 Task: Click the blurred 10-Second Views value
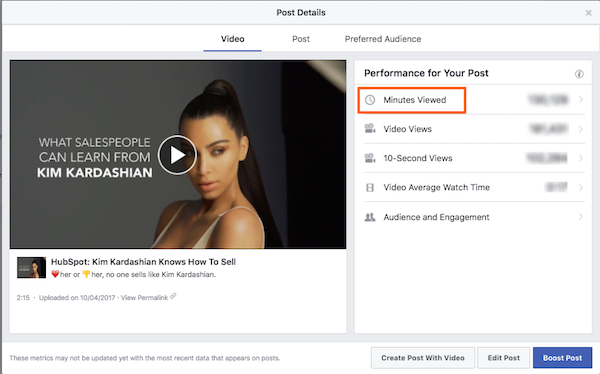[547, 158]
